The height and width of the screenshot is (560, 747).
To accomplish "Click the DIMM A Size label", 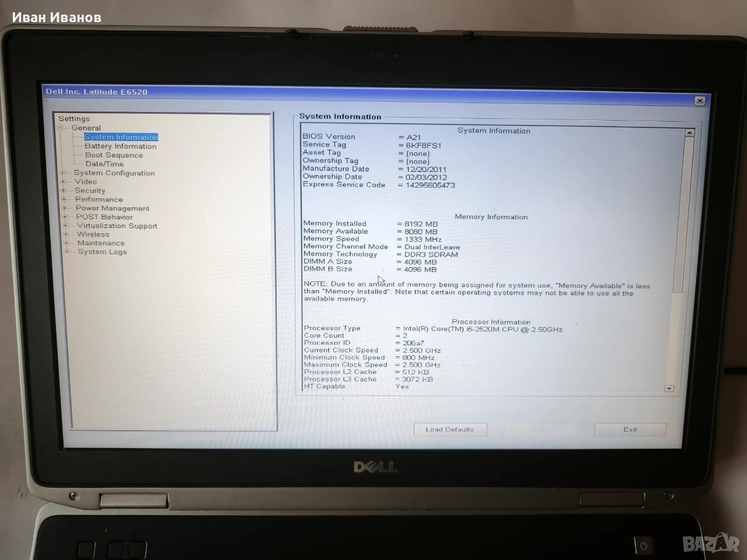I will click(x=328, y=261).
